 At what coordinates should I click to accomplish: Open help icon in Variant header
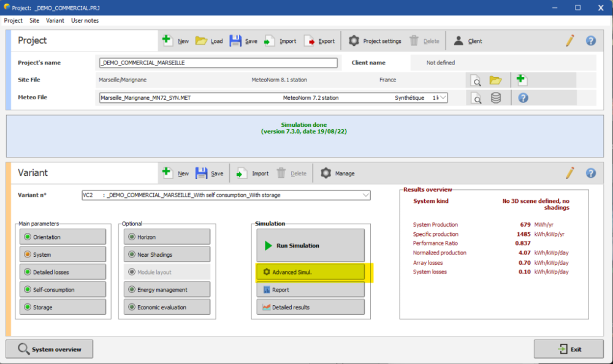coord(591,173)
